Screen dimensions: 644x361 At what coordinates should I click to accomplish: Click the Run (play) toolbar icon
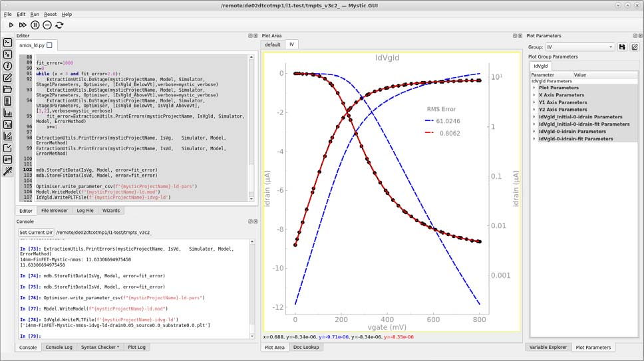11,25
